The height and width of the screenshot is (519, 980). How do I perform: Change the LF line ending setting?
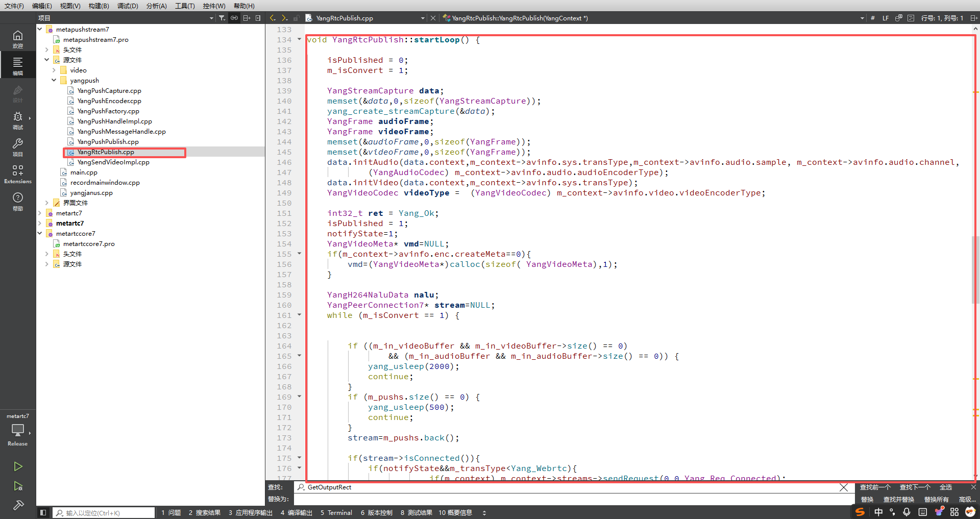point(886,18)
